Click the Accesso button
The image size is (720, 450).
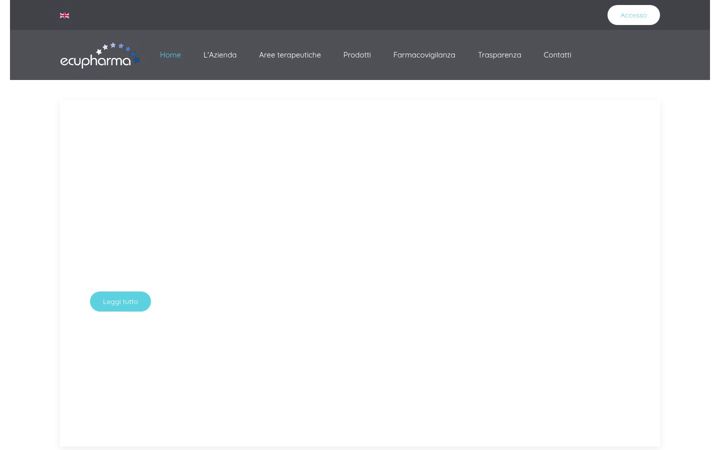point(633,15)
